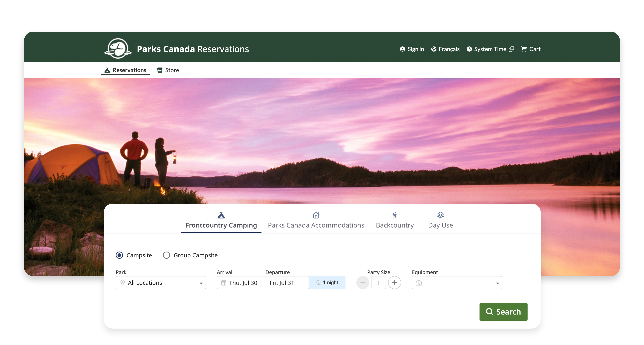
Task: Click the green Search button
Action: pyautogui.click(x=503, y=311)
